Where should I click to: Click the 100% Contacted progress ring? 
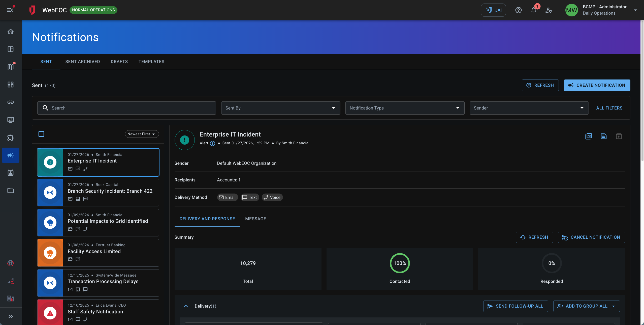[x=400, y=263]
